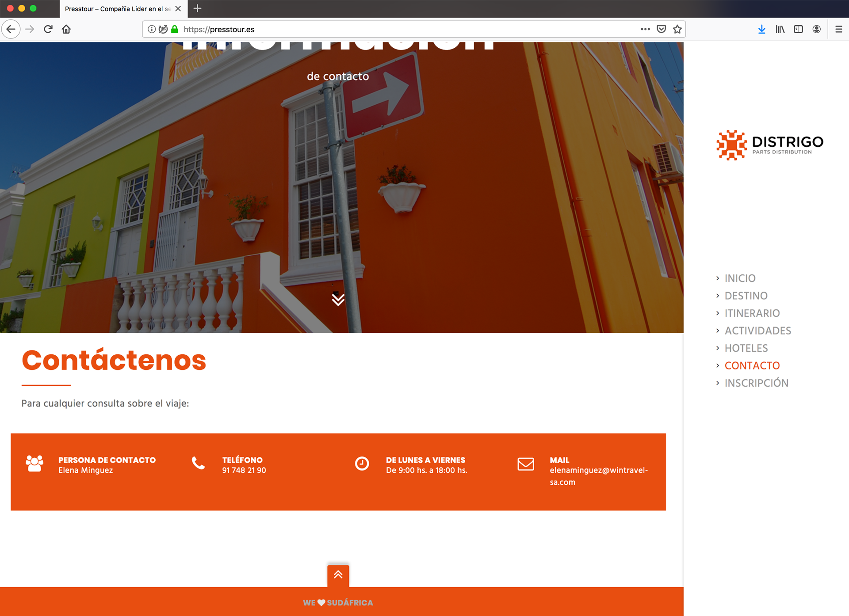Toggle the tracking protection shield icon
The width and height of the screenshot is (849, 616).
[x=163, y=29]
